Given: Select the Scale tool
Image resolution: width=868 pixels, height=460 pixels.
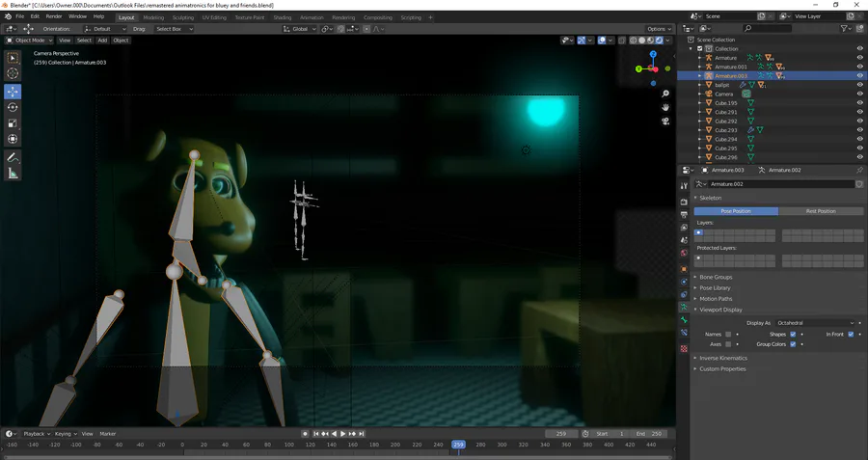Looking at the screenshot, I should click(x=13, y=123).
